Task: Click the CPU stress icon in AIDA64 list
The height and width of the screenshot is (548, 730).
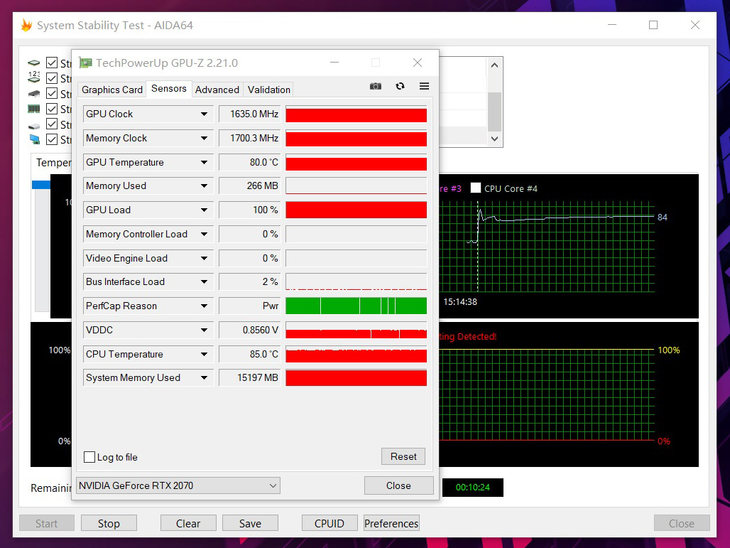Action: (34, 63)
